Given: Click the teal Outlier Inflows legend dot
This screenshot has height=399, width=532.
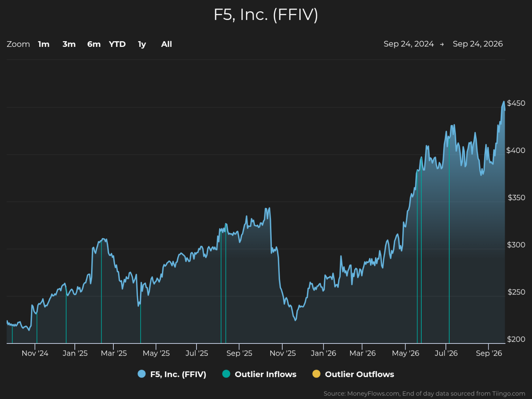Looking at the screenshot, I should [226, 374].
